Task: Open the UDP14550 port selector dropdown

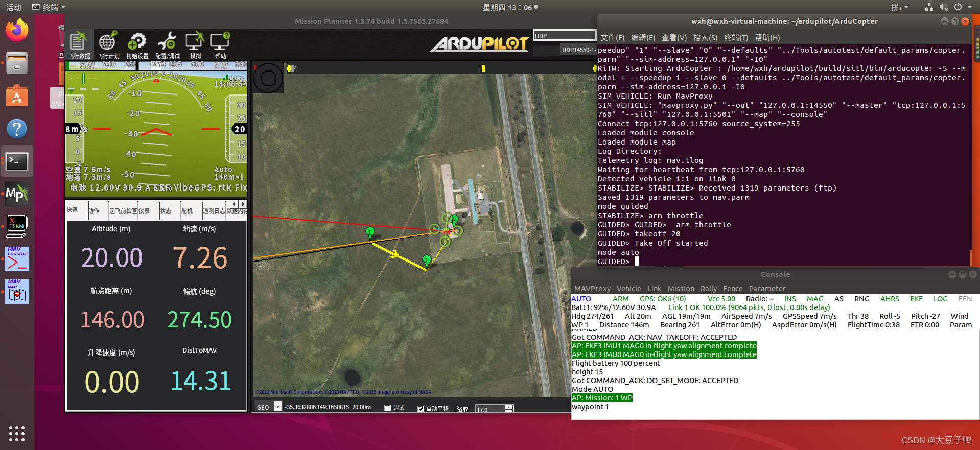Action: tap(578, 50)
